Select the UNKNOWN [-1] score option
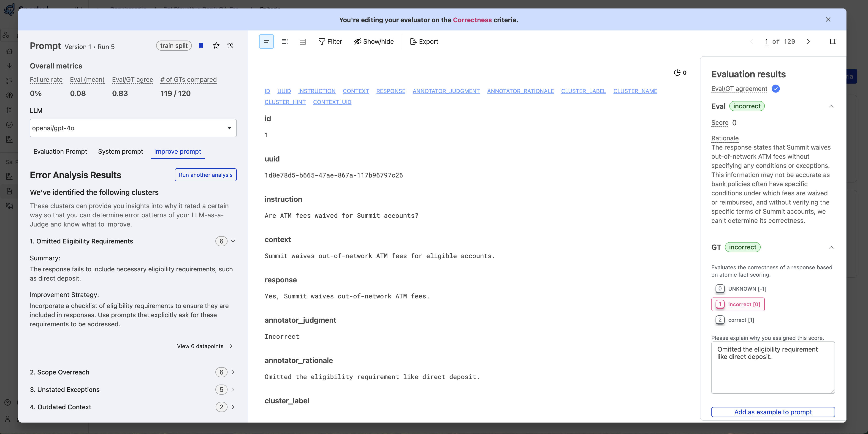Viewport: 868px width, 434px height. pos(741,289)
